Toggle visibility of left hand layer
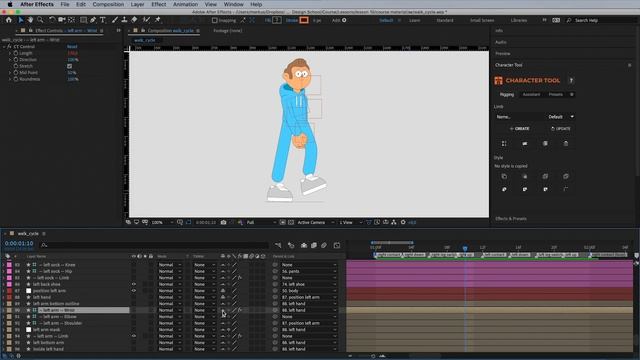640x360 pixels. (x=133, y=297)
